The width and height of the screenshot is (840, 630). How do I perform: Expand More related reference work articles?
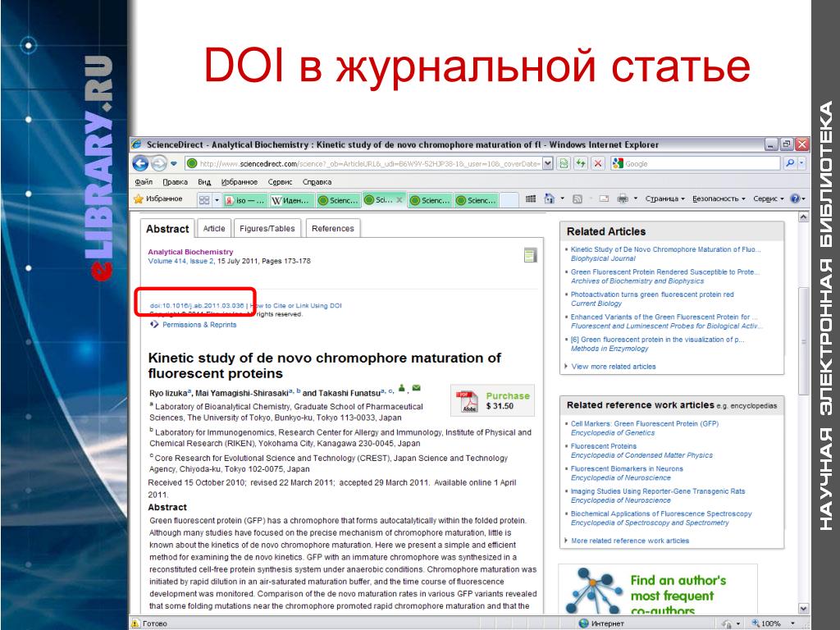coord(630,541)
